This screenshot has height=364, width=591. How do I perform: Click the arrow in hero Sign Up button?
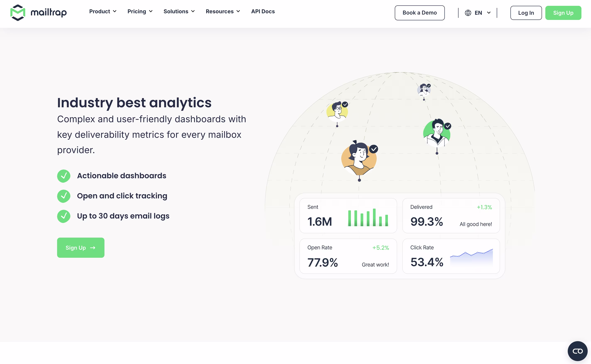(93, 248)
